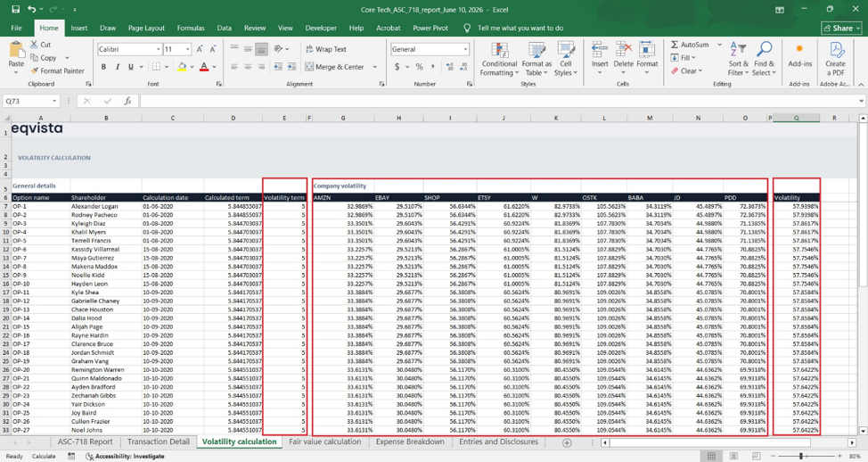Toggle Underline formatting
868x462 pixels.
[131, 67]
